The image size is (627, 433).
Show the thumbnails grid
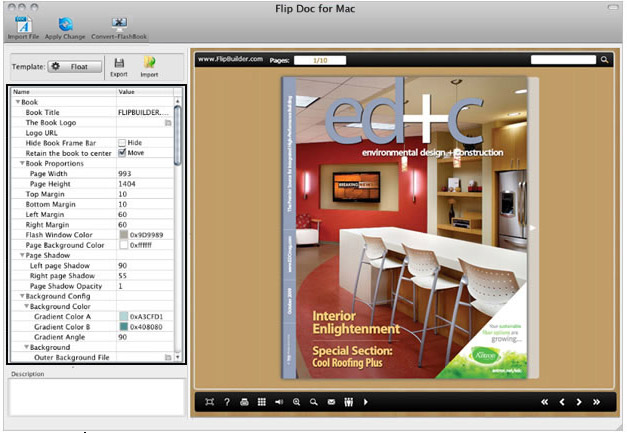[262, 402]
